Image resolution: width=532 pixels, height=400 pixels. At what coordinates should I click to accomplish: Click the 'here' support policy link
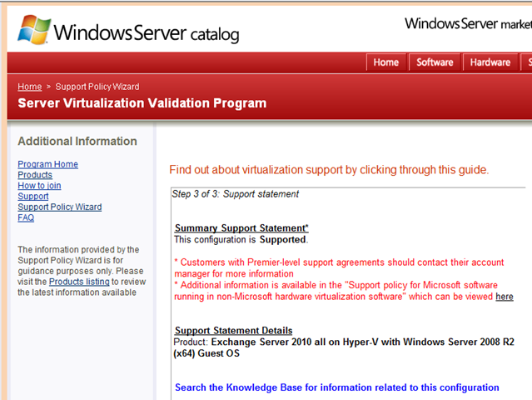tap(505, 297)
